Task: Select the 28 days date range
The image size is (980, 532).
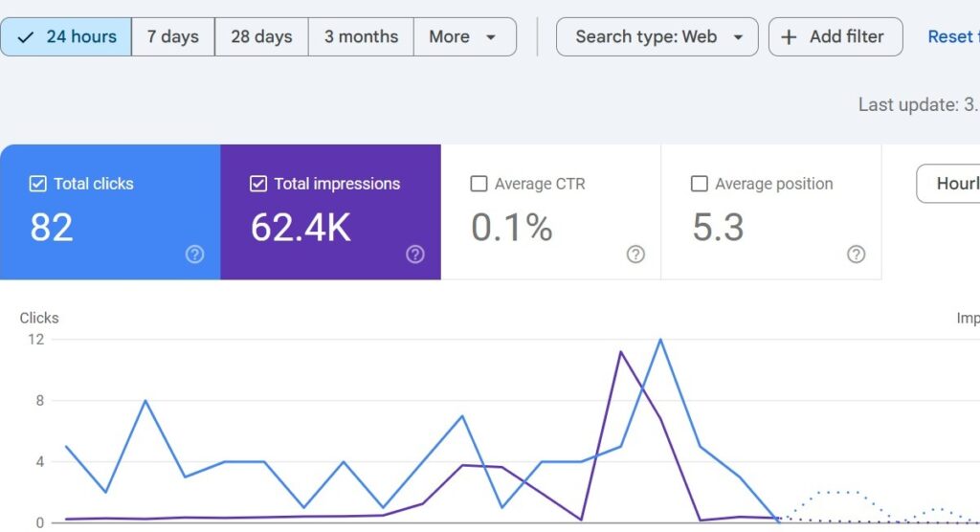Action: (261, 37)
